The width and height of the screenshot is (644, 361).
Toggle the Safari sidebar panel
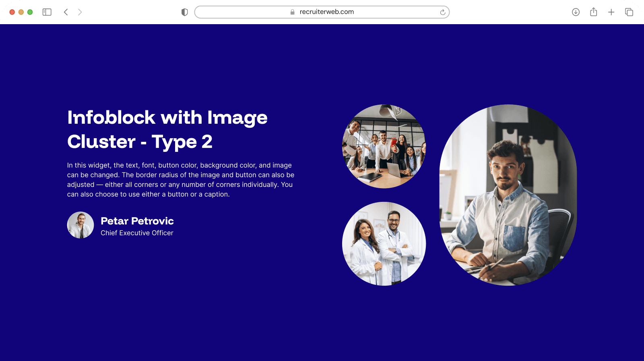pos(47,12)
